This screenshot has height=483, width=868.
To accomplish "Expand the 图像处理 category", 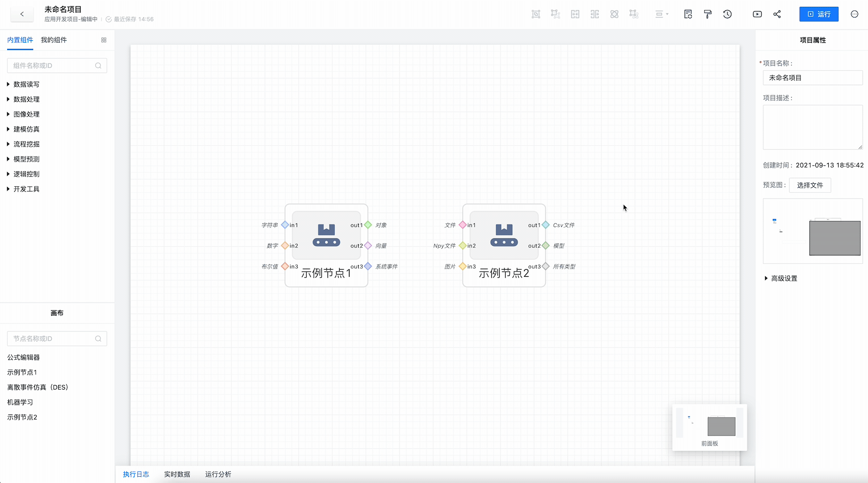I will [26, 114].
